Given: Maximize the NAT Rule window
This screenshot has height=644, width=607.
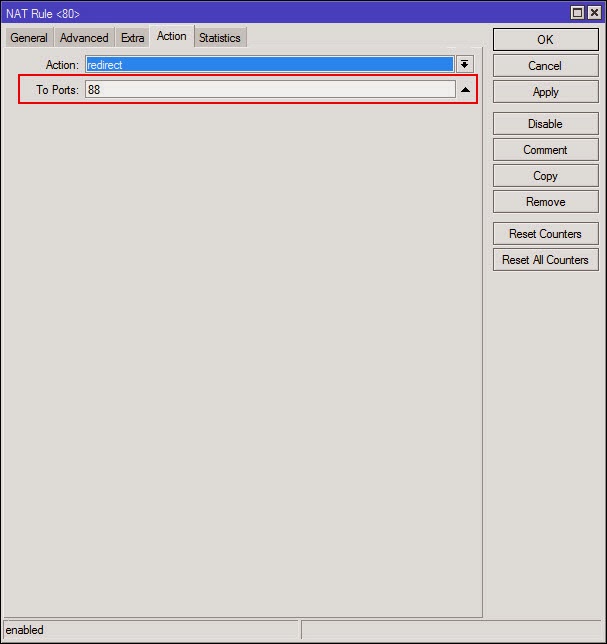Looking at the screenshot, I should coord(578,13).
